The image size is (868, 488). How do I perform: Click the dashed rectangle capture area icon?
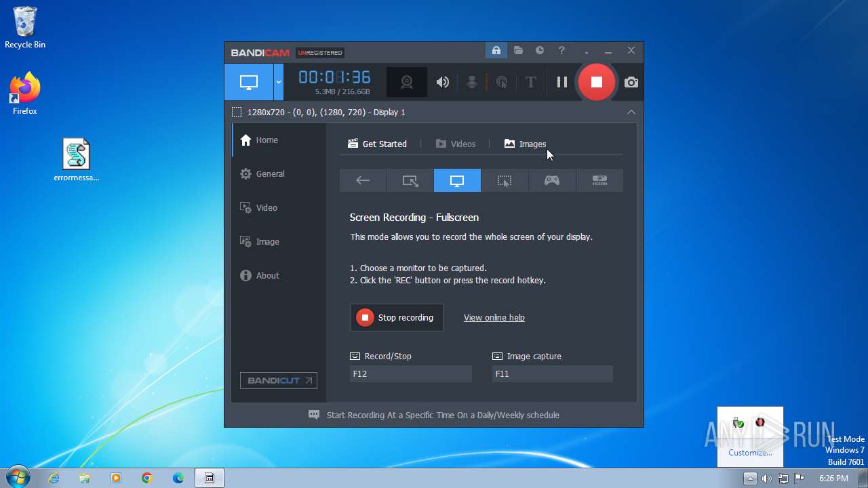tap(237, 112)
